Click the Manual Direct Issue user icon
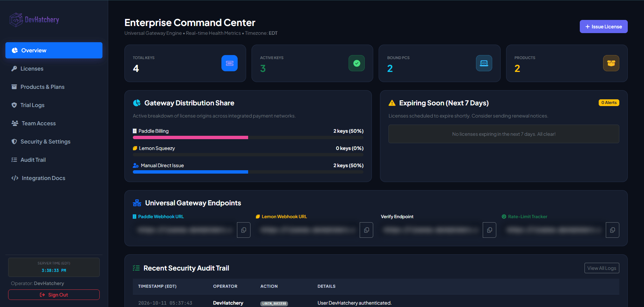Screen dimensions: 644x307 click(x=136, y=165)
